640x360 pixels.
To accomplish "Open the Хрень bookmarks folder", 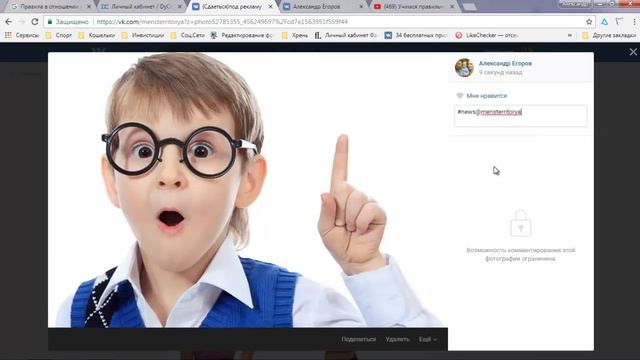I will coord(295,36).
